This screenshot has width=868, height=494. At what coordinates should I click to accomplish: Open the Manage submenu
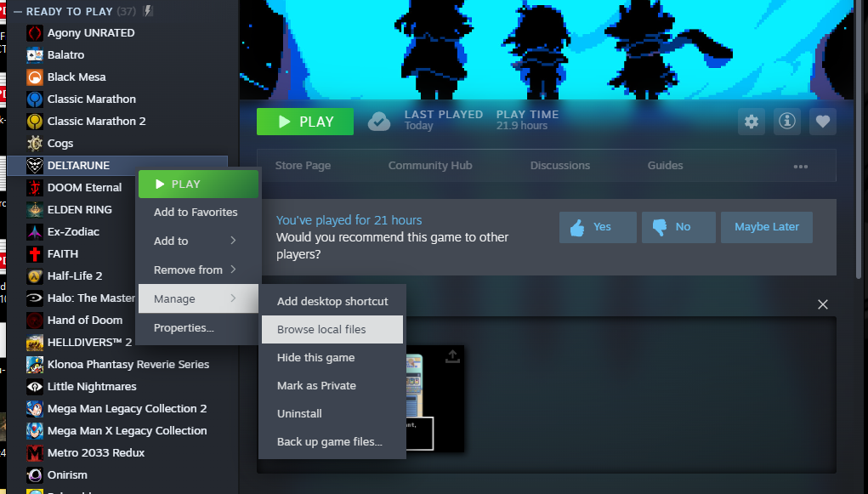pyautogui.click(x=198, y=298)
